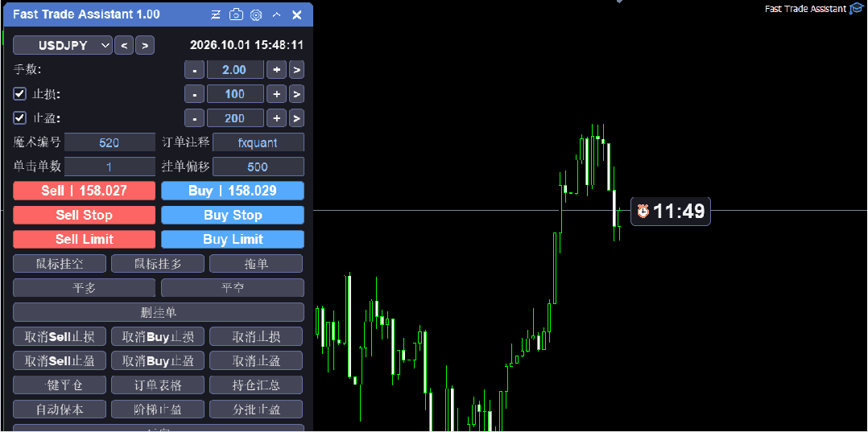868x432 pixels.
Task: Open the 订单表格 order table
Action: (x=158, y=385)
